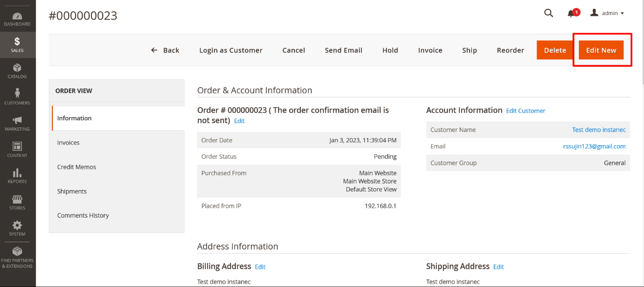Open the notifications bell icon

pos(571,14)
